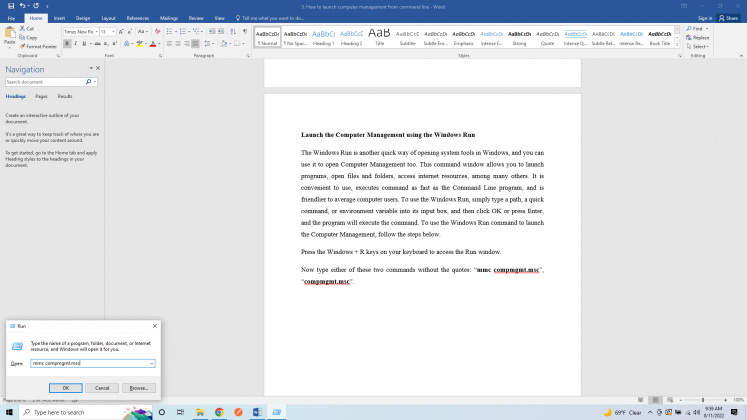
Task: Click the Save icon in quick access toolbar
Action: (x=9, y=6)
